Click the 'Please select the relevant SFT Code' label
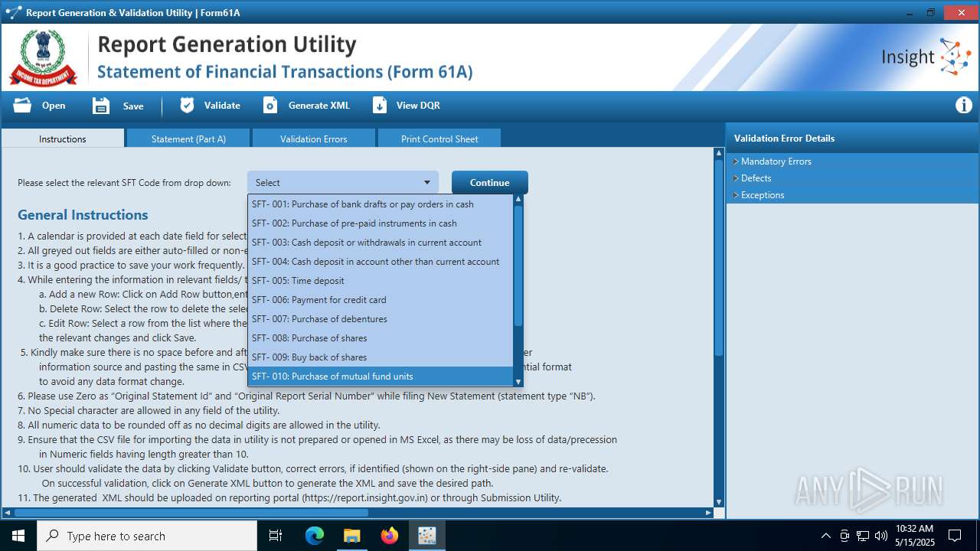The image size is (980, 551). tap(124, 183)
